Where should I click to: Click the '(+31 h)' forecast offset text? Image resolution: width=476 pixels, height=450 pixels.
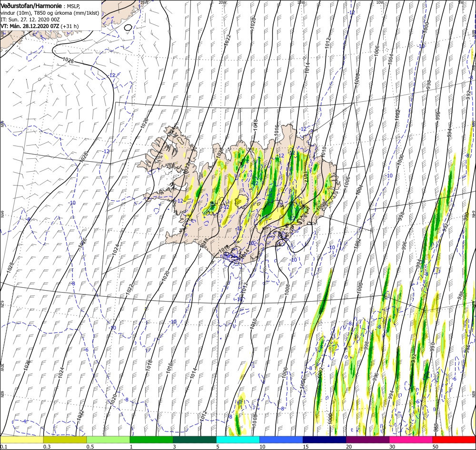(x=69, y=26)
